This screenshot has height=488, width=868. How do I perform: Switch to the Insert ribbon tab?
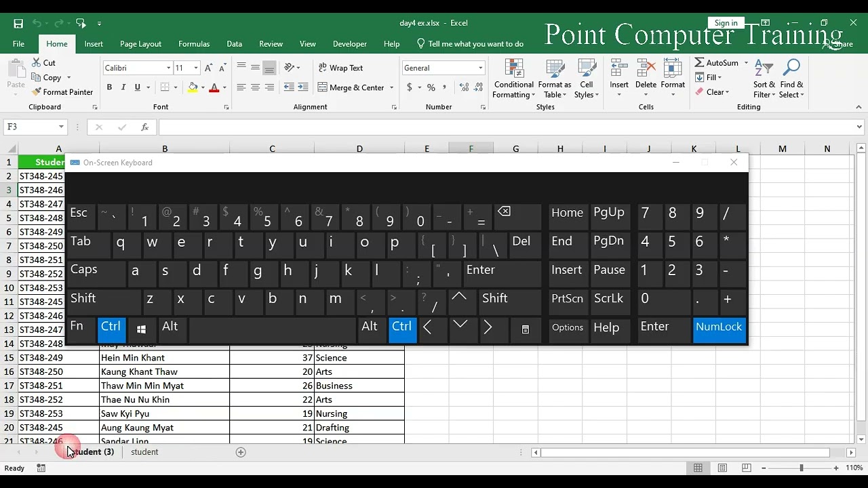(x=94, y=44)
